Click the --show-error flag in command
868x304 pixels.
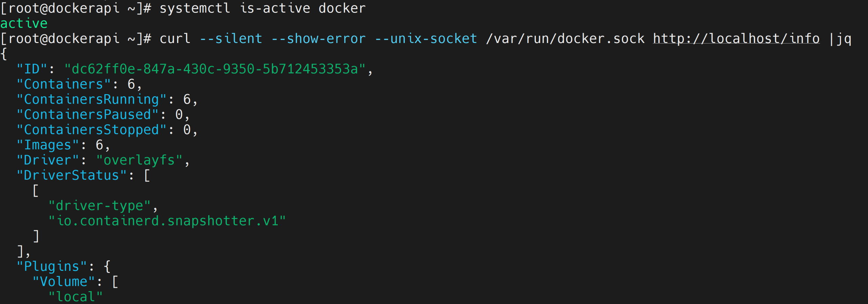tap(318, 39)
